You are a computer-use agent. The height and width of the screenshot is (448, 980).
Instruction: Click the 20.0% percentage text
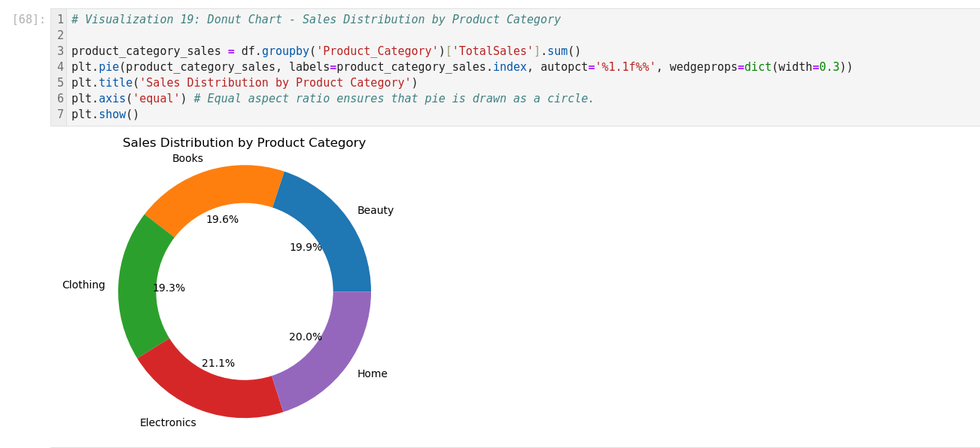coord(306,337)
